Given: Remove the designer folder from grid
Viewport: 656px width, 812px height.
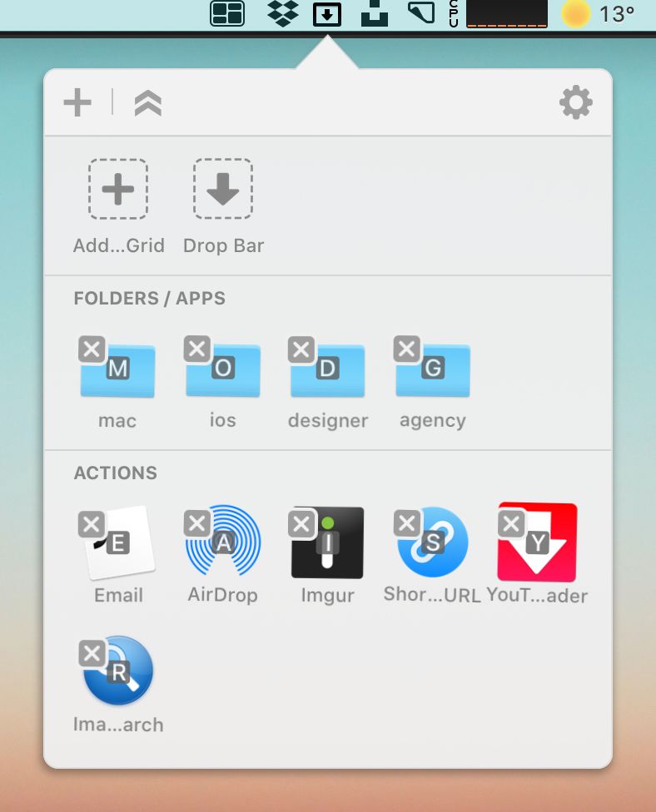Looking at the screenshot, I should [301, 349].
